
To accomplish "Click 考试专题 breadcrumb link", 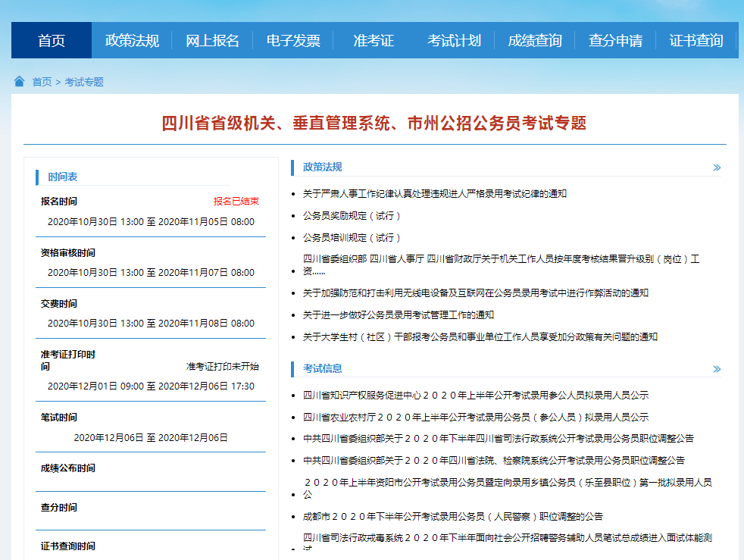I will click(84, 82).
